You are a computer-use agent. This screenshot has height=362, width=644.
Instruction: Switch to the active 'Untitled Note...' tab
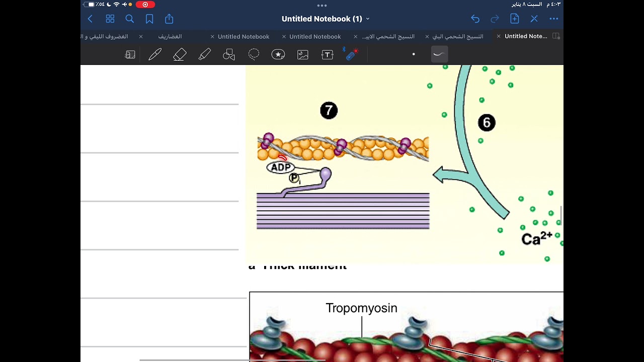pos(526,36)
